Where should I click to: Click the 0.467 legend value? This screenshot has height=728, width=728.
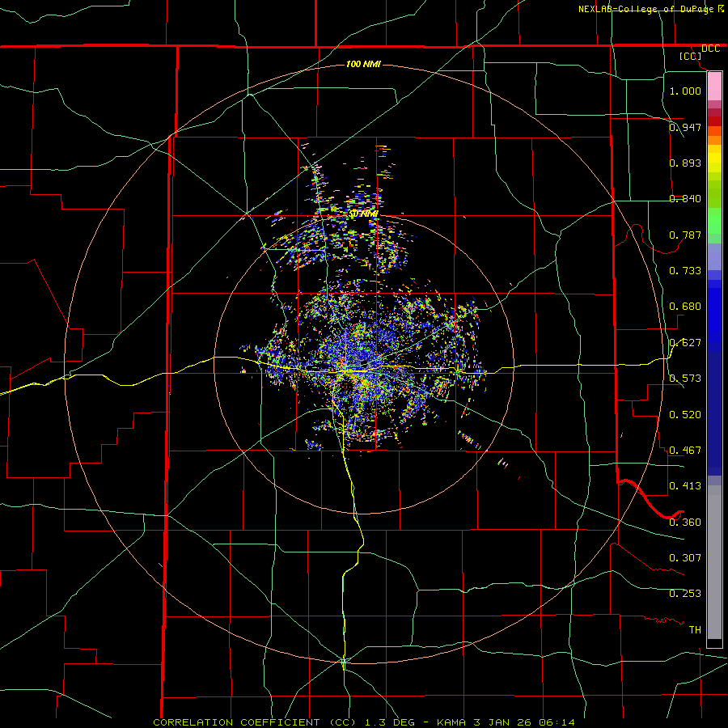[685, 451]
